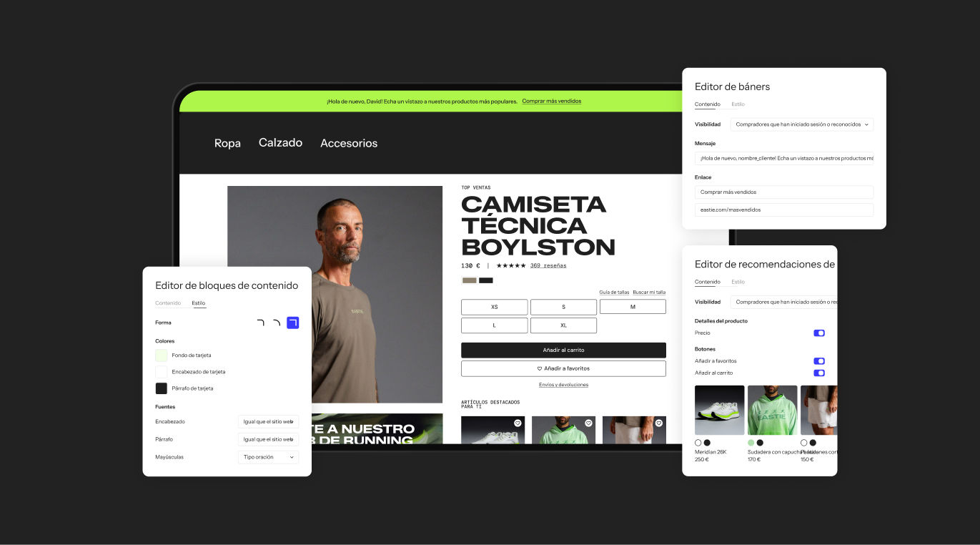Select size XS
The width and height of the screenshot is (980, 545).
[495, 307]
